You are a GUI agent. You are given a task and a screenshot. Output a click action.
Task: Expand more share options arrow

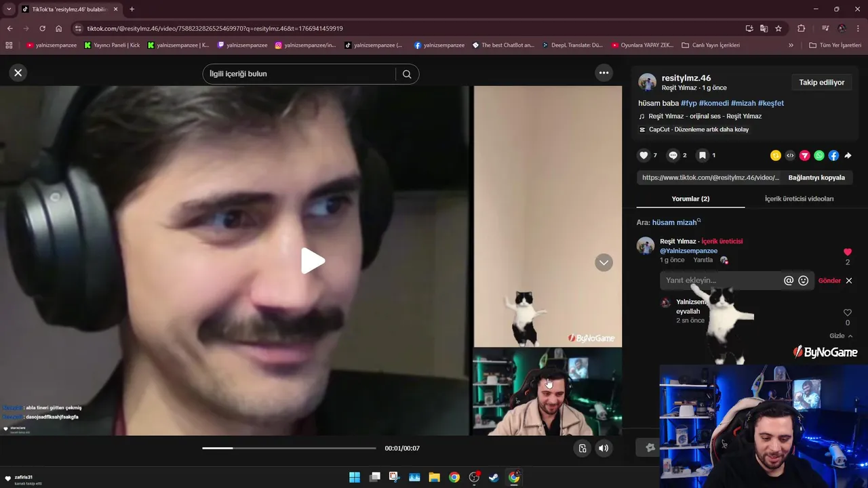tap(848, 155)
